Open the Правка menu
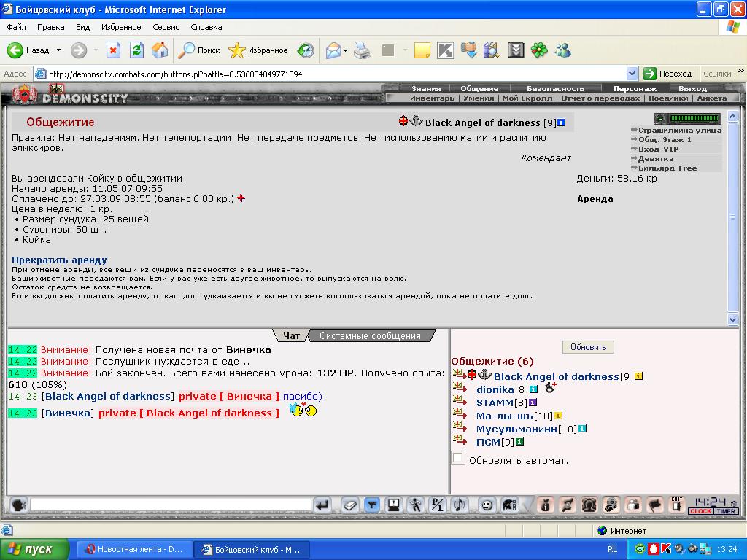747x560 pixels. (50, 27)
